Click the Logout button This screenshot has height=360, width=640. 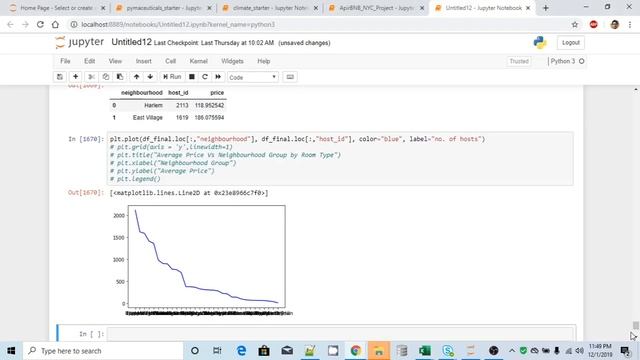point(571,42)
